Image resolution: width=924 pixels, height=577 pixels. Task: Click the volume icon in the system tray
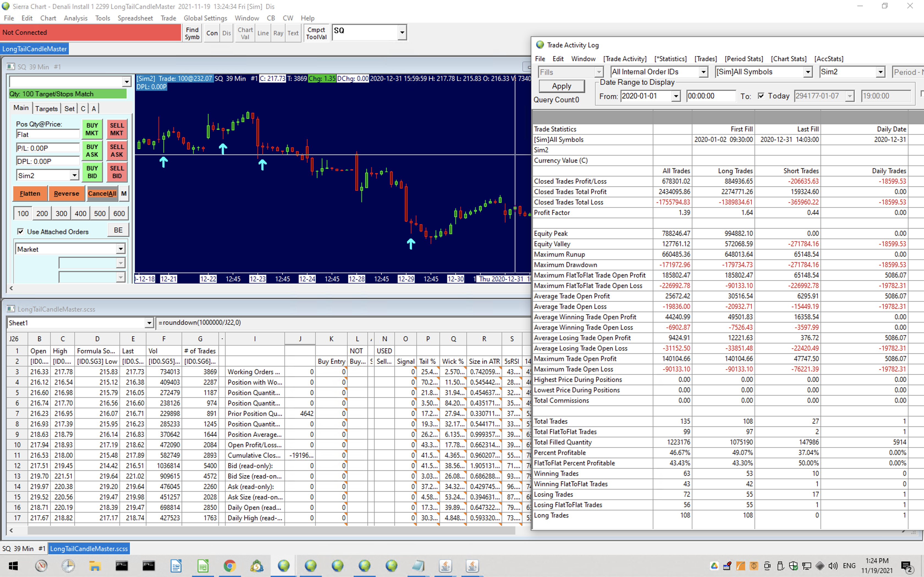[x=833, y=565]
